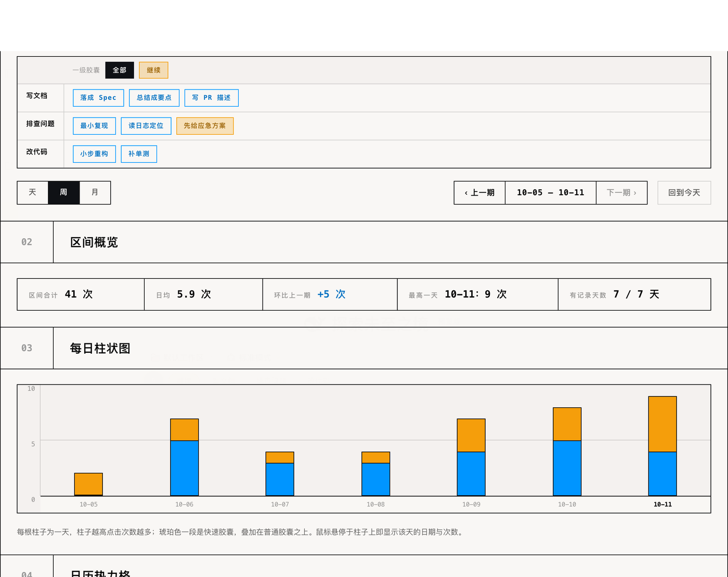Click the amber segment of 10-11 bar
Screen dimensions: 728x577
click(662, 424)
